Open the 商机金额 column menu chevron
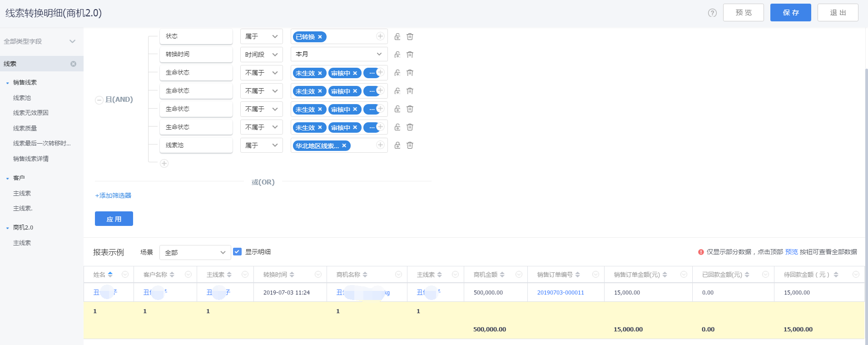The width and height of the screenshot is (868, 345). tap(519, 274)
